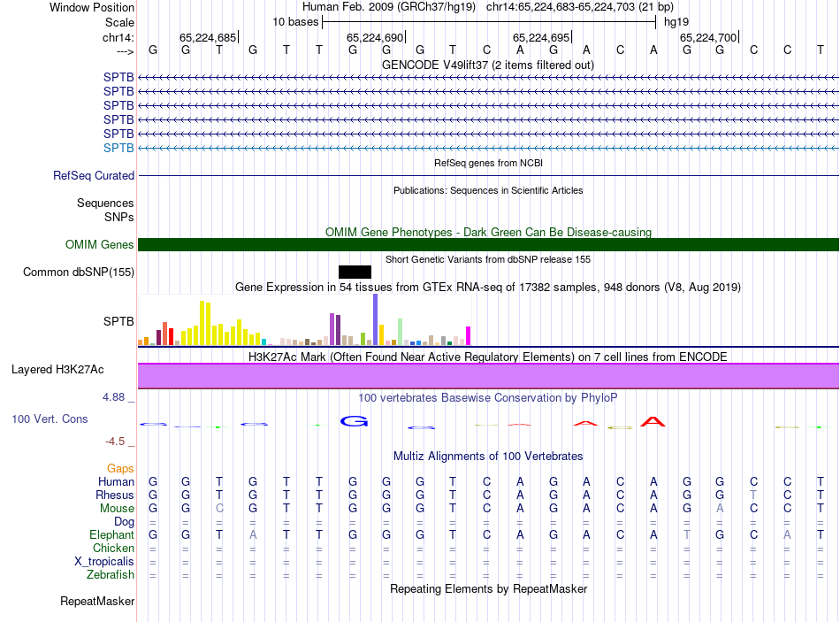
Task: Click the 65,224,700 ruler coordinate
Action: tap(708, 37)
